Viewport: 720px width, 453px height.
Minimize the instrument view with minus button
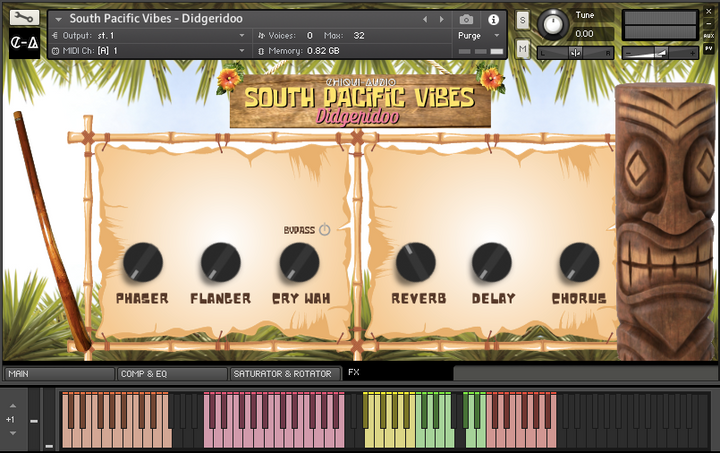point(709,23)
